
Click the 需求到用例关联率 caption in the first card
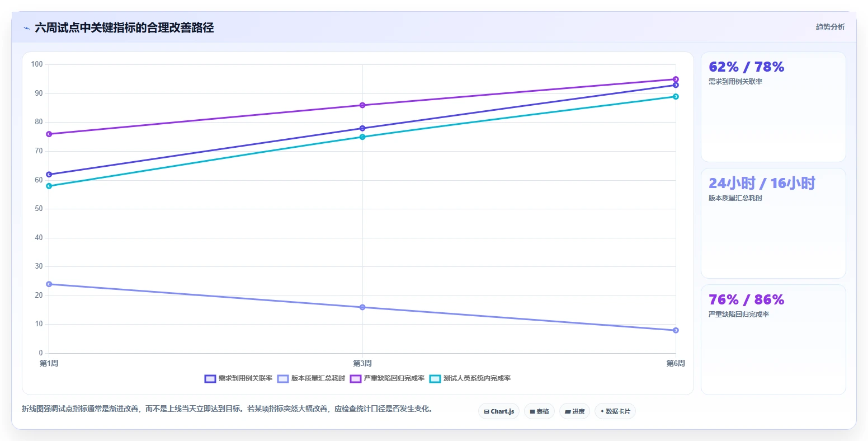point(735,82)
